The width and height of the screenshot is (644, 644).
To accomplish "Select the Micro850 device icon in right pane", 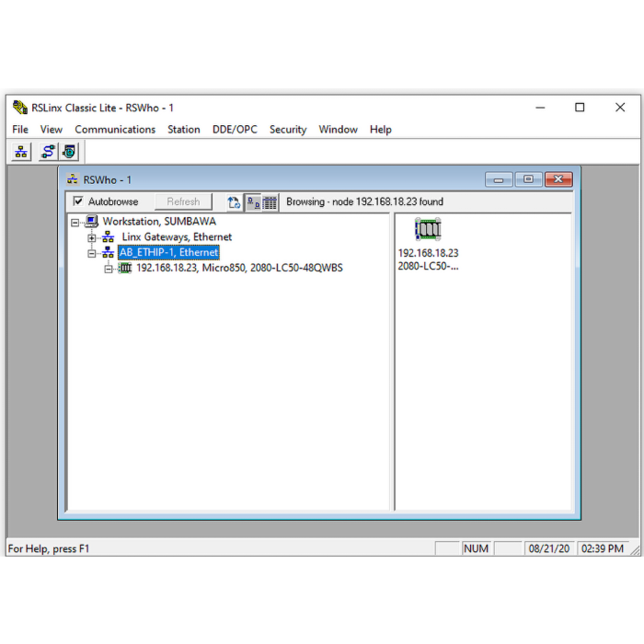I will pos(428,229).
